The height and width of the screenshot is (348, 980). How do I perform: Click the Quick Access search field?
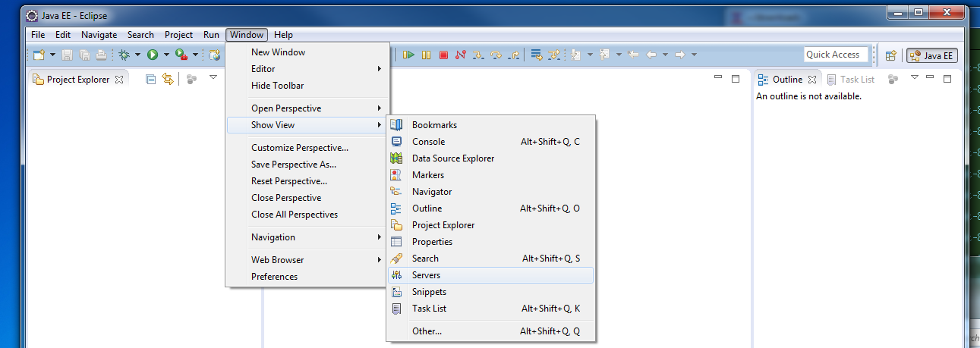pyautogui.click(x=835, y=55)
